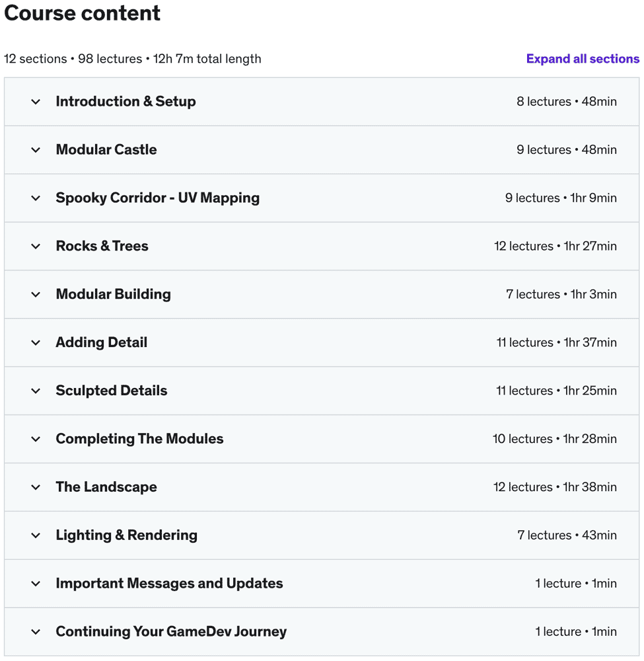Select the Introduction & Setup section title
644x661 pixels.
pos(125,102)
